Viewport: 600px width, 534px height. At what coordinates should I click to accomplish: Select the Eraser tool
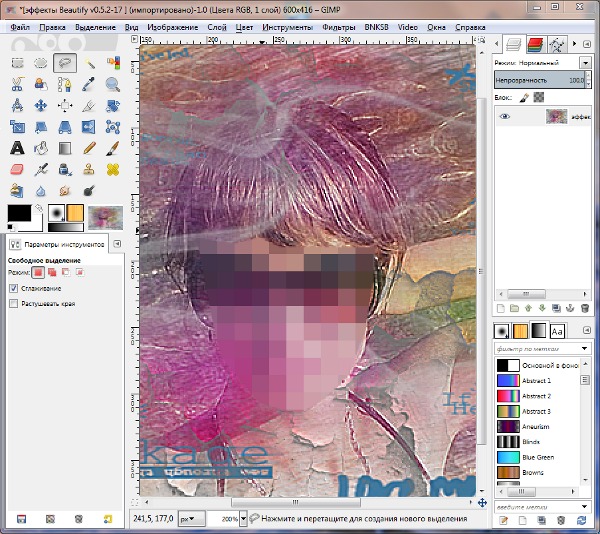coord(17,169)
